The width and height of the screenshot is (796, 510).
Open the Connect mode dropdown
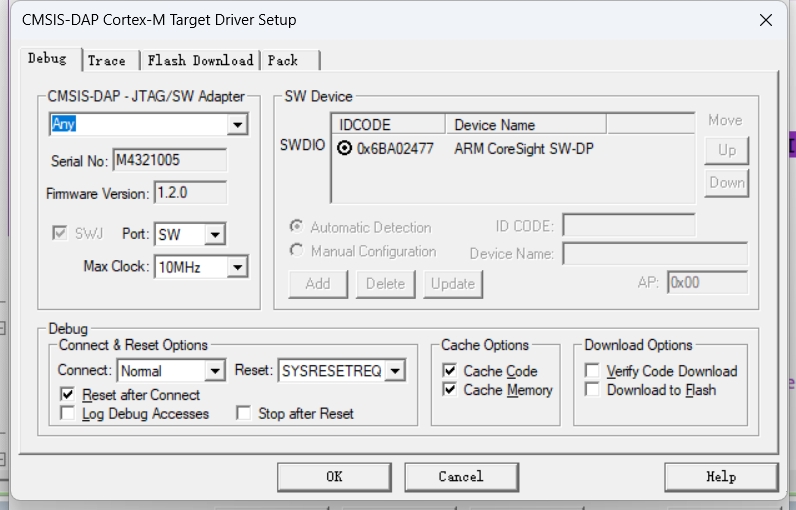pos(215,371)
